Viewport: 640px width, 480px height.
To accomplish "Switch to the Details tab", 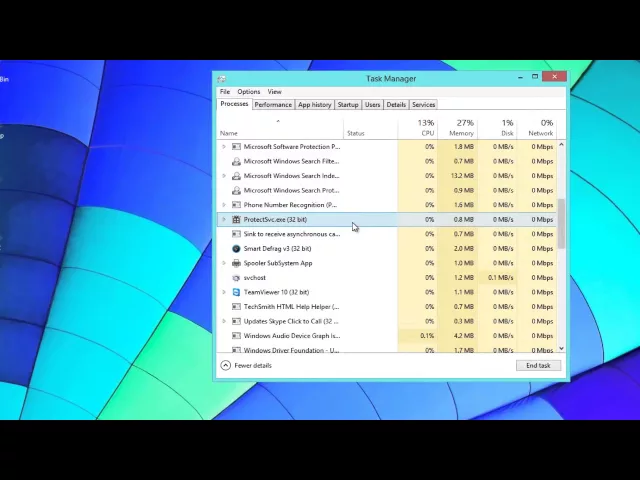I will point(396,105).
